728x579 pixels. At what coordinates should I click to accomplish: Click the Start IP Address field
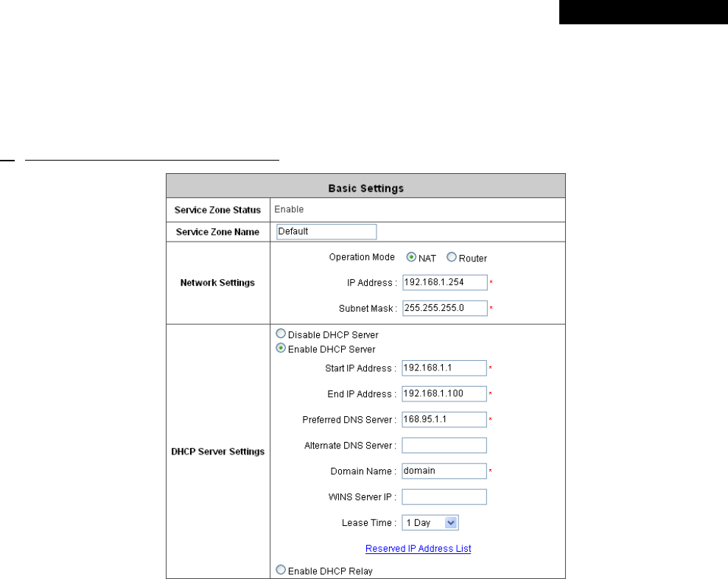pyautogui.click(x=444, y=368)
